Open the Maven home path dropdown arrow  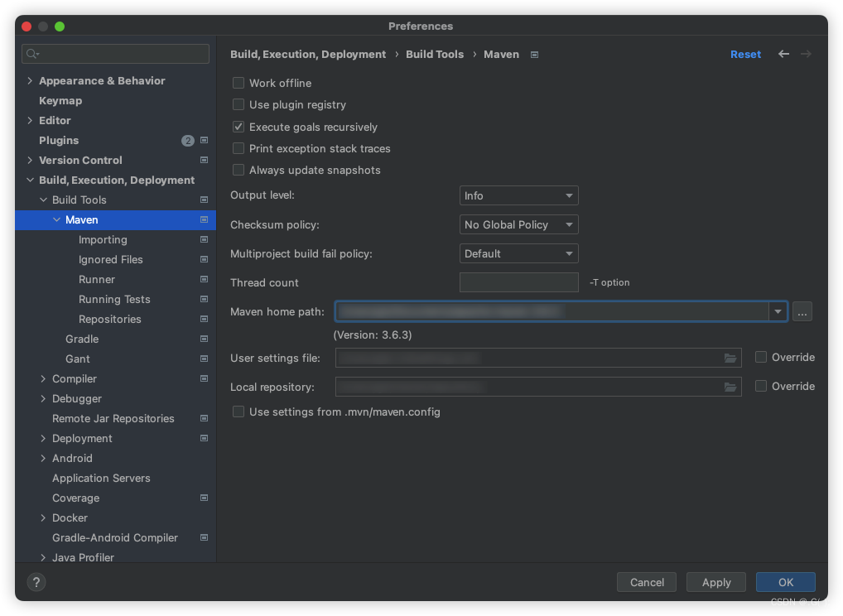[778, 312]
